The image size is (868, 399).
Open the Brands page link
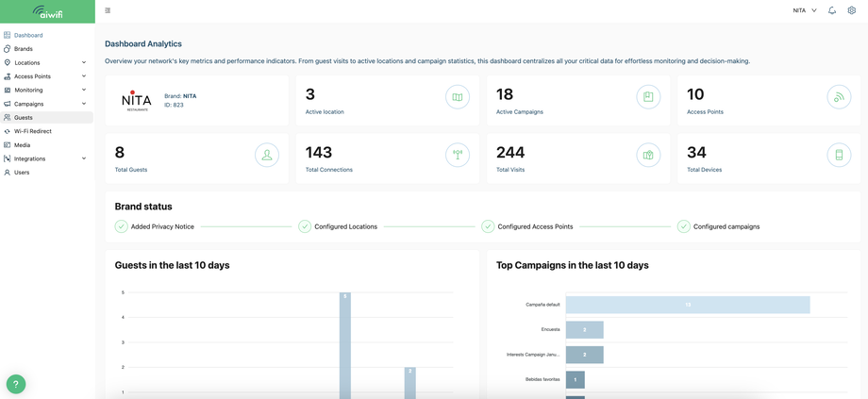24,49
